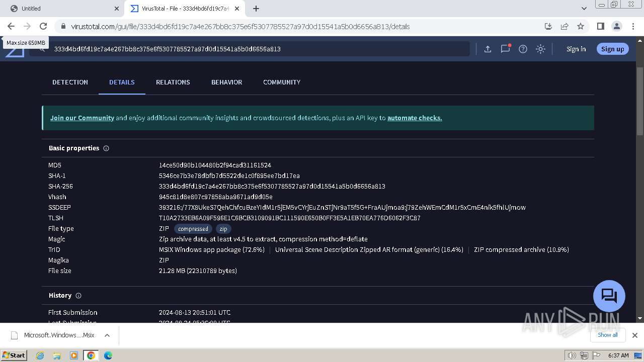644x362 pixels.
Task: Click the share page icon in address bar
Action: pyautogui.click(x=565, y=26)
